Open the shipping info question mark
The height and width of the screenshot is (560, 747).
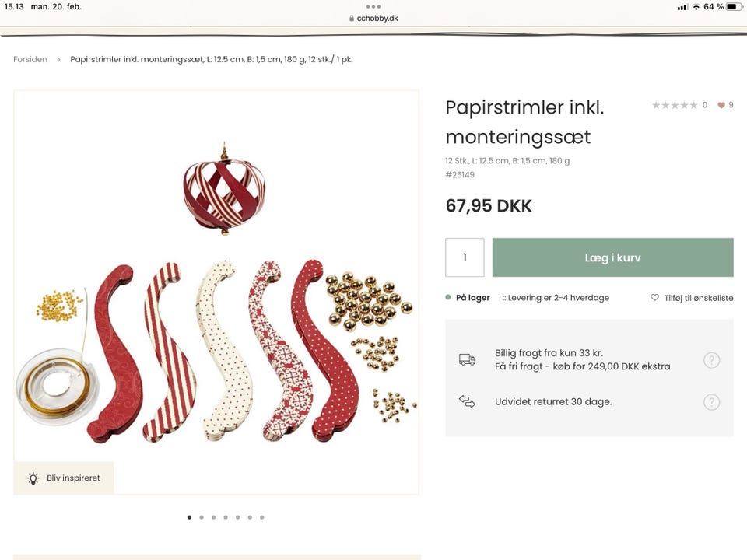coord(711,360)
